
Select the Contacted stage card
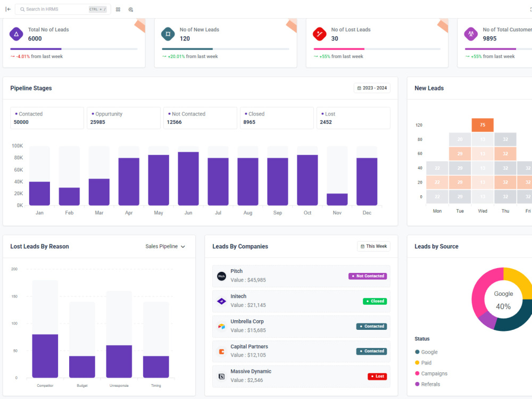47,118
